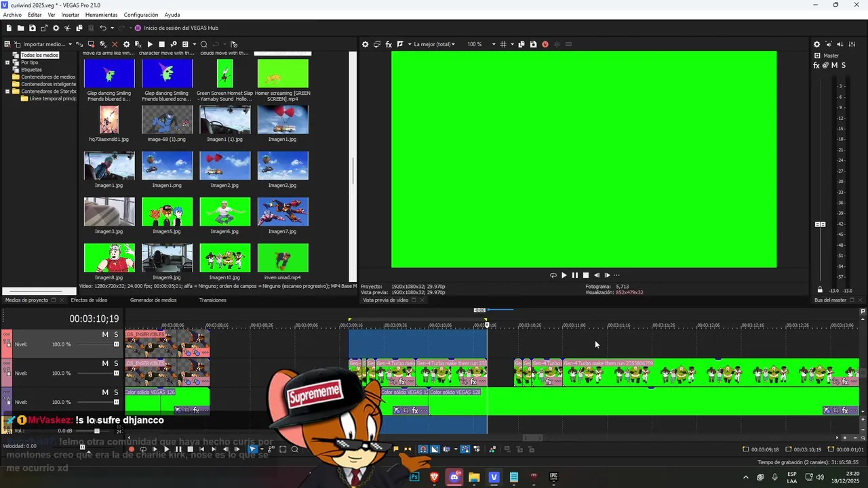868x488 pixels.
Task: Open the Insertar menu
Action: click(70, 14)
